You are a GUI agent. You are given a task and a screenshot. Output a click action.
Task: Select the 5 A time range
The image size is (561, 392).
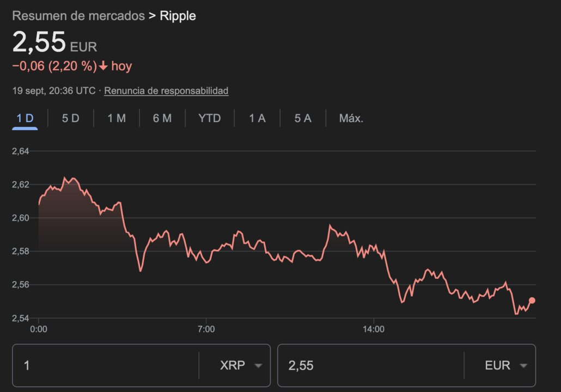(301, 118)
